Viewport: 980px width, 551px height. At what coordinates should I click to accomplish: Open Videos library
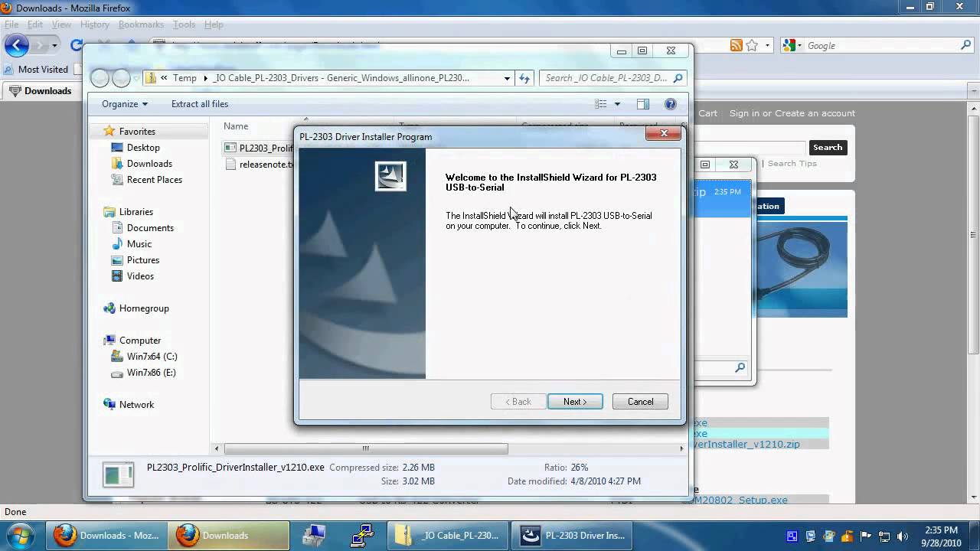pyautogui.click(x=140, y=276)
